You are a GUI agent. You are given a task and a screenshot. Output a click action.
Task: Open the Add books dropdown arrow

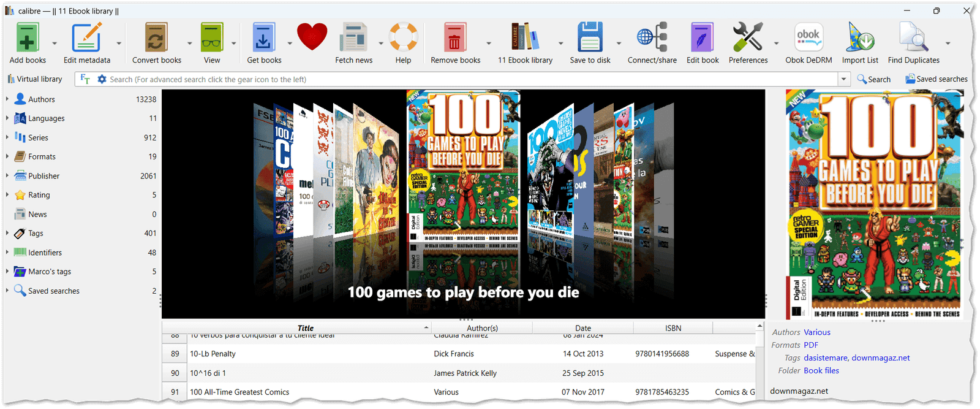pos(55,44)
